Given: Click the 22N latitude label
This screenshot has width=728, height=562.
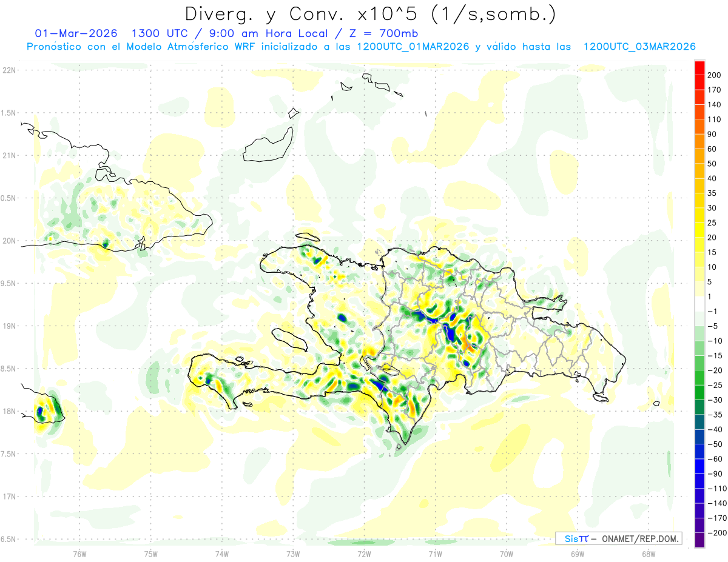Looking at the screenshot, I should click(9, 70).
